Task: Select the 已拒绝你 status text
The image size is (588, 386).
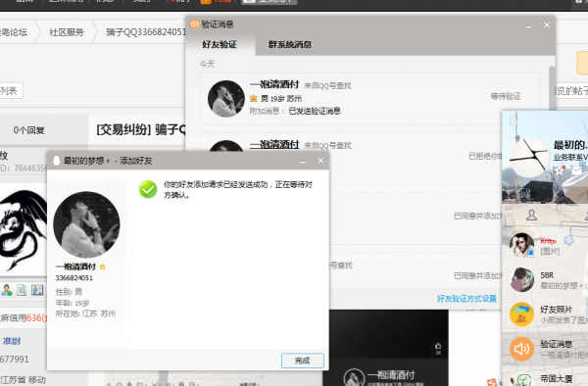Action: pyautogui.click(x=485, y=156)
